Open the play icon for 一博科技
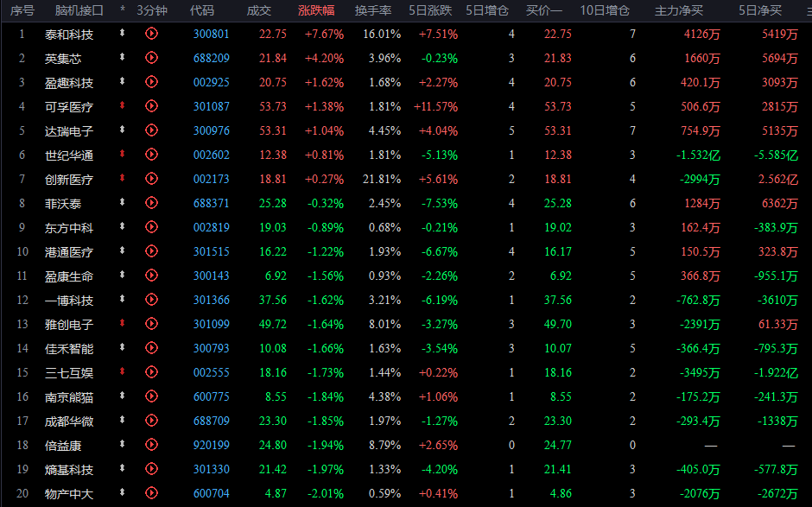 pyautogui.click(x=151, y=300)
